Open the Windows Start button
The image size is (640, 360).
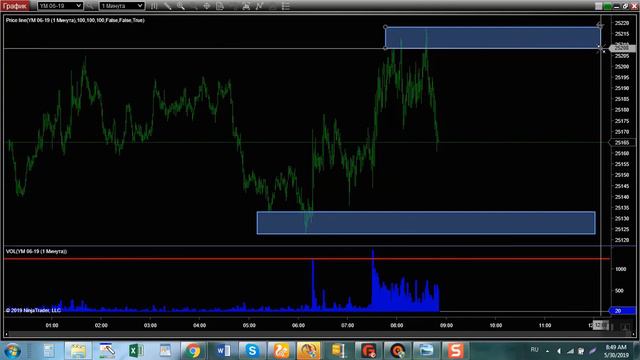(x=12, y=351)
